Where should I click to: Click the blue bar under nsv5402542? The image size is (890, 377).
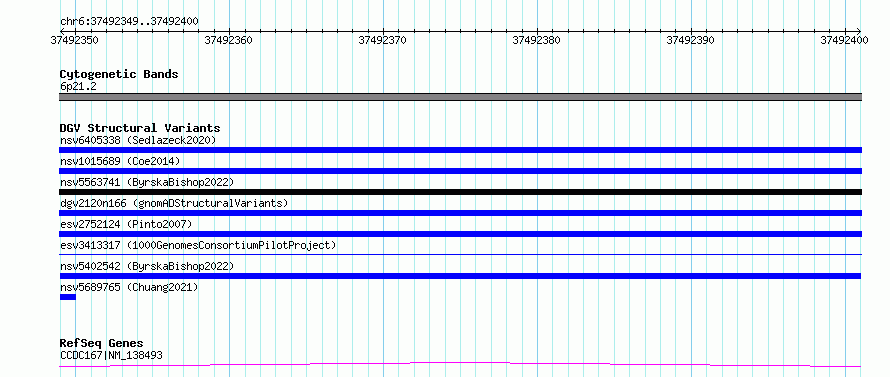[x=460, y=276]
